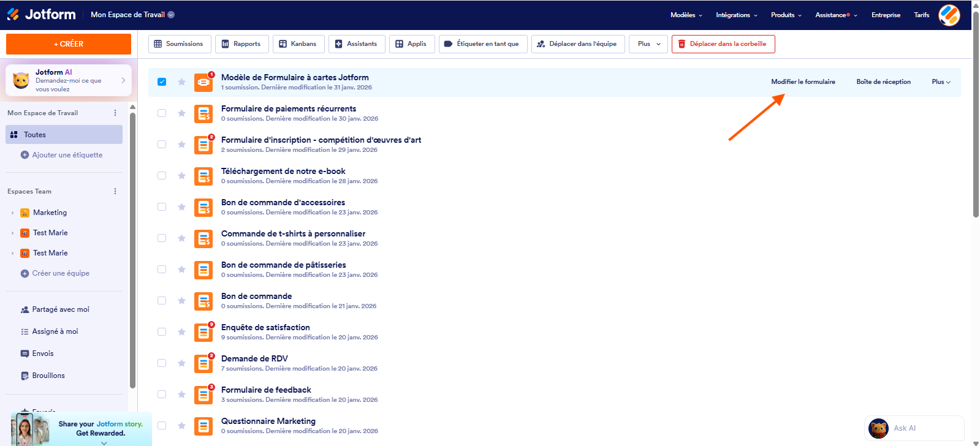Open the Assistants toolbar button
This screenshot has height=446, width=980.
357,43
